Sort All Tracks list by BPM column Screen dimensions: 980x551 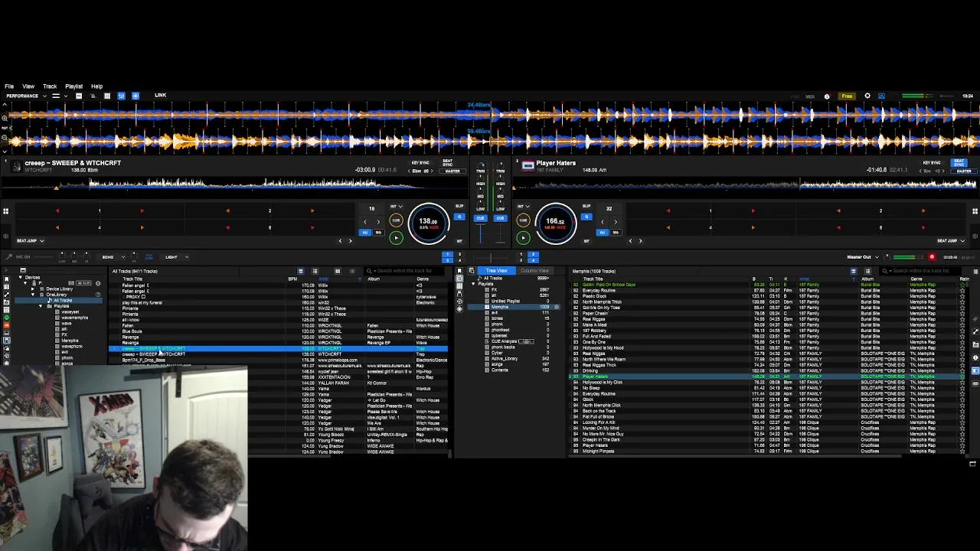click(292, 279)
